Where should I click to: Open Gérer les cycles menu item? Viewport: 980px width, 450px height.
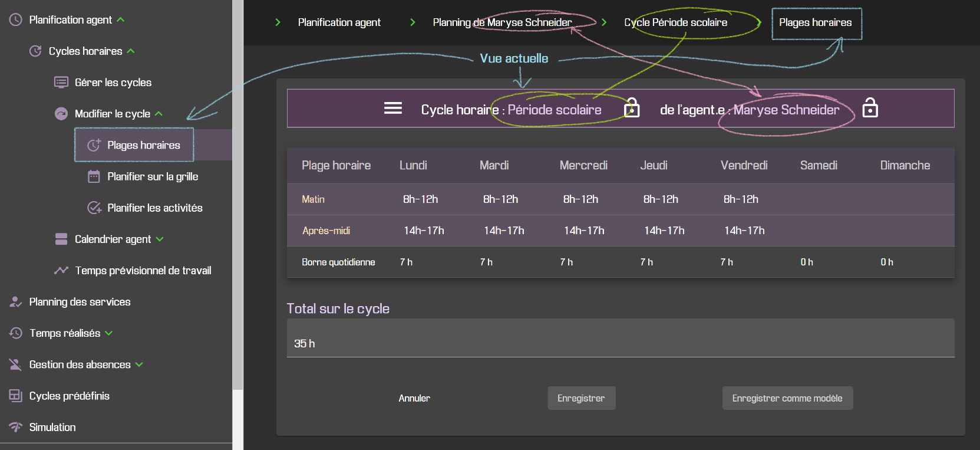pos(113,83)
